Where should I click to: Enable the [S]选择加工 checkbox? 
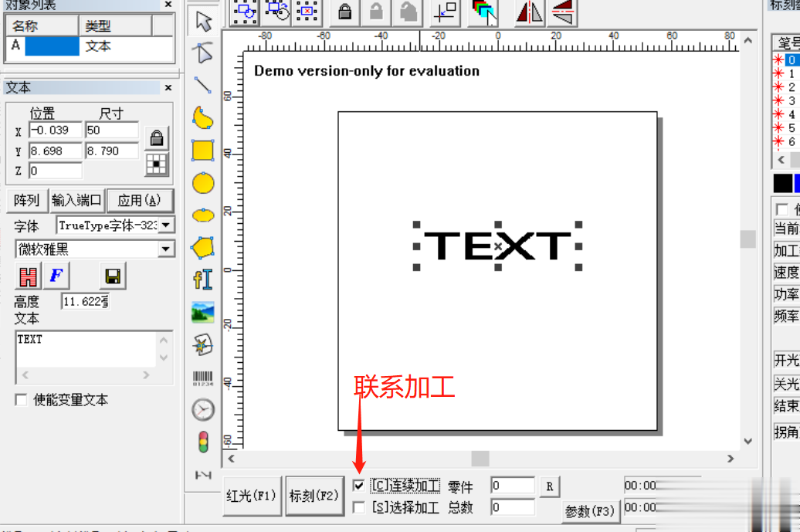358,507
